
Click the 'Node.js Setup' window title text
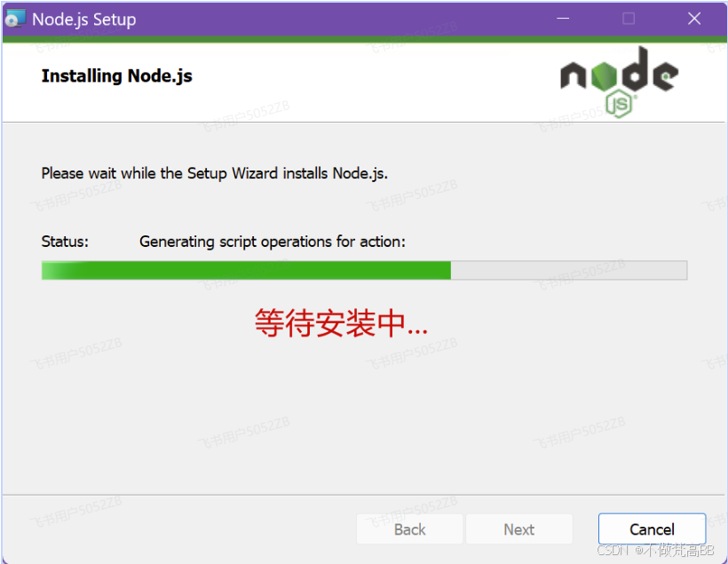coord(84,20)
